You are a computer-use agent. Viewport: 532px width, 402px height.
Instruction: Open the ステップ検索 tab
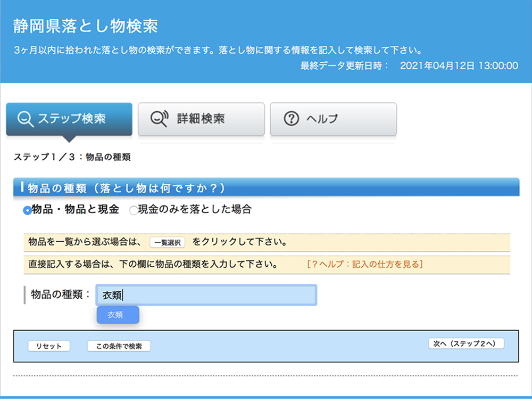click(x=69, y=119)
